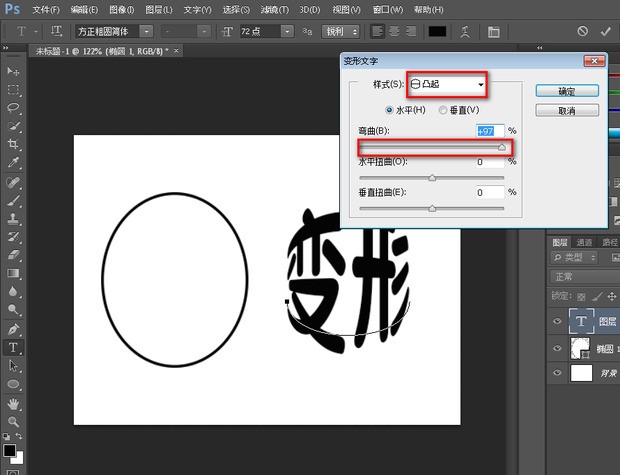Select the 垂直(V) radio button
The image size is (620, 475).
point(442,110)
